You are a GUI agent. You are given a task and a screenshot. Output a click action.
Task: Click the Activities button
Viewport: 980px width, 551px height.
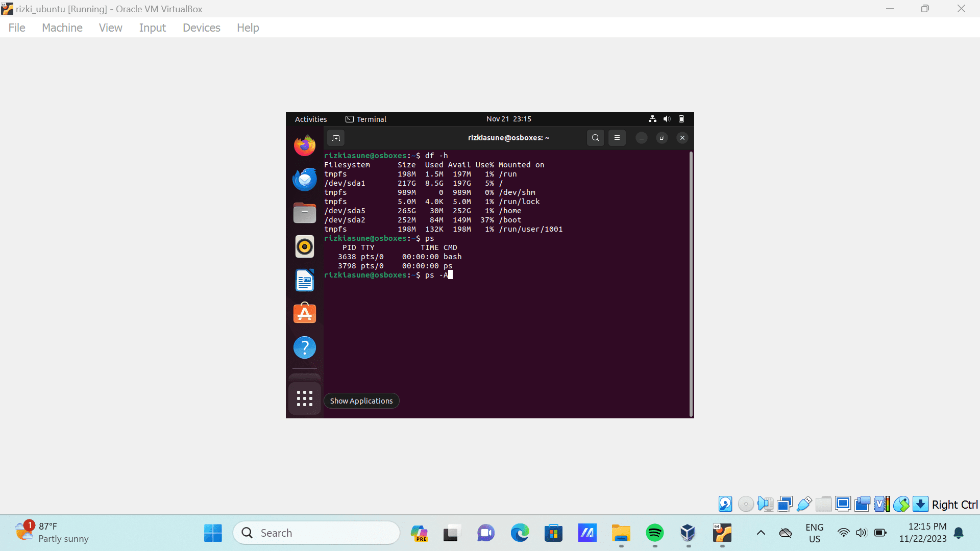(311, 119)
